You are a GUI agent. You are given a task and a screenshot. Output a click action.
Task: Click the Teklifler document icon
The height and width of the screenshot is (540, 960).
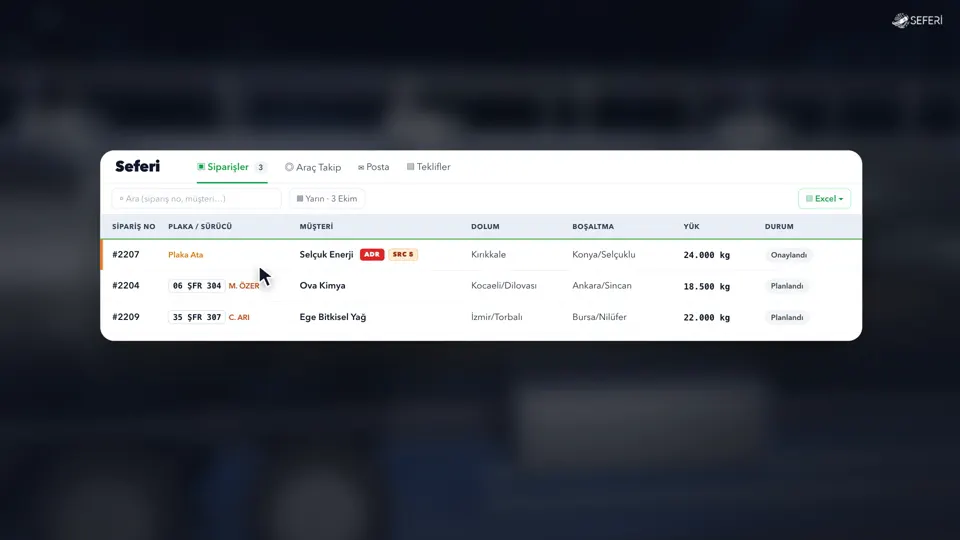(410, 167)
